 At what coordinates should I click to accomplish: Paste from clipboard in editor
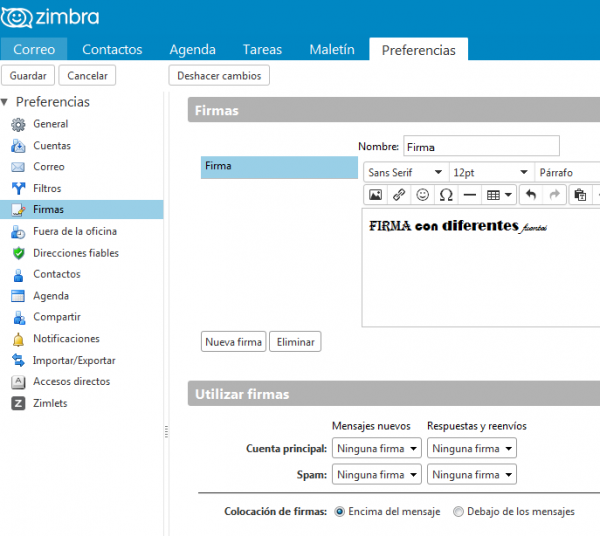point(580,195)
